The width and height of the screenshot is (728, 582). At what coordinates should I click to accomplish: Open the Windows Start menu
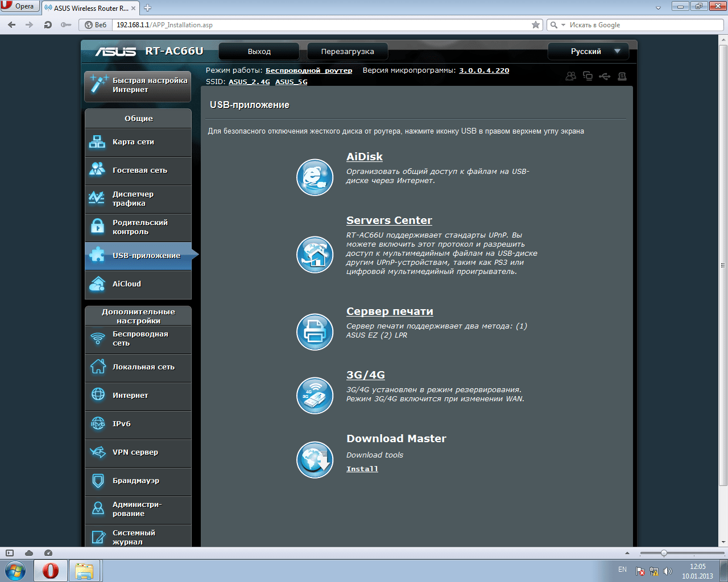[15, 571]
